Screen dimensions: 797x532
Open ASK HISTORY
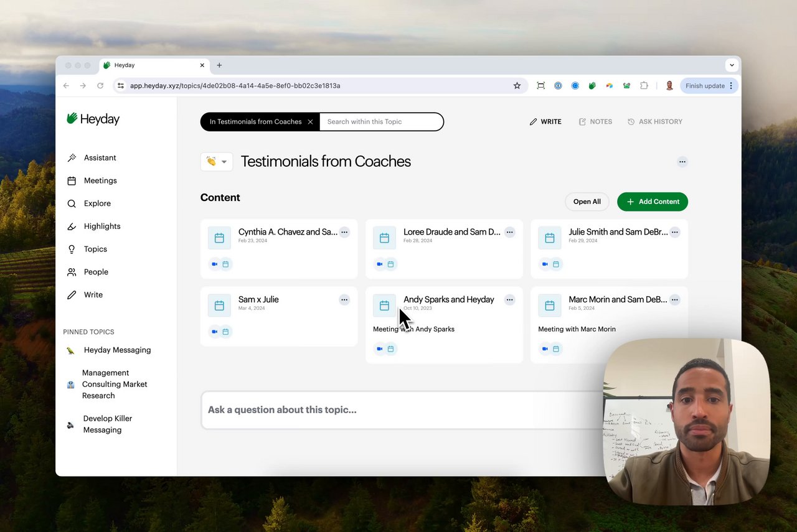click(654, 122)
